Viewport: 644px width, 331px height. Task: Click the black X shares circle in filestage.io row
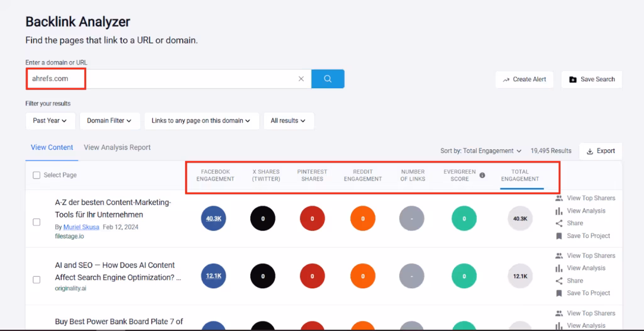click(x=263, y=218)
